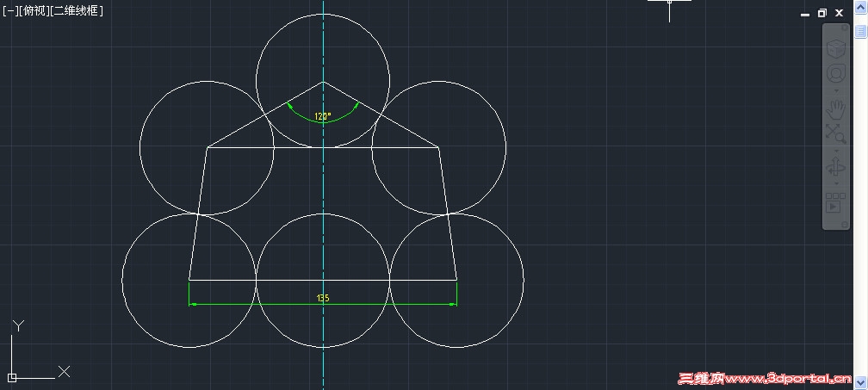Open navigation bar customize menu at bottom dot
Screen dimensions: 868x390
pos(844,224)
